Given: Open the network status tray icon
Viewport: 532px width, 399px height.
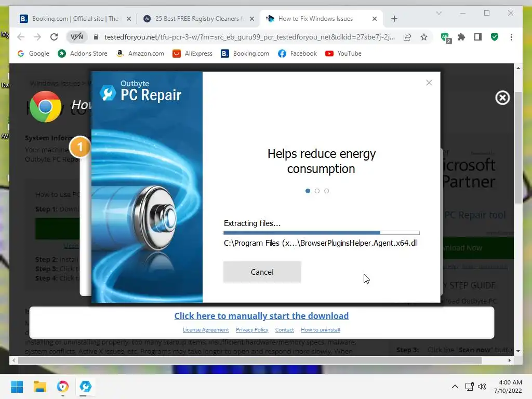Looking at the screenshot, I should click(470, 387).
